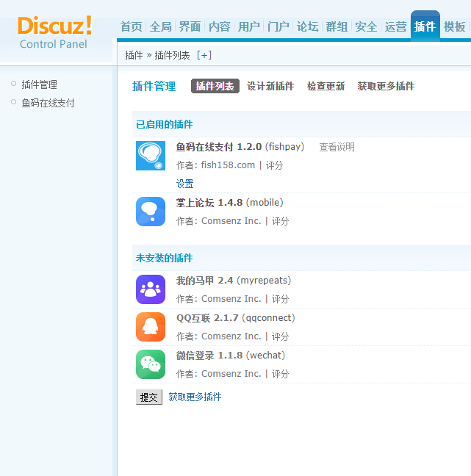Image resolution: width=471 pixels, height=476 pixels.
Task: Select 插件管理 in the sidebar
Action: point(39,84)
